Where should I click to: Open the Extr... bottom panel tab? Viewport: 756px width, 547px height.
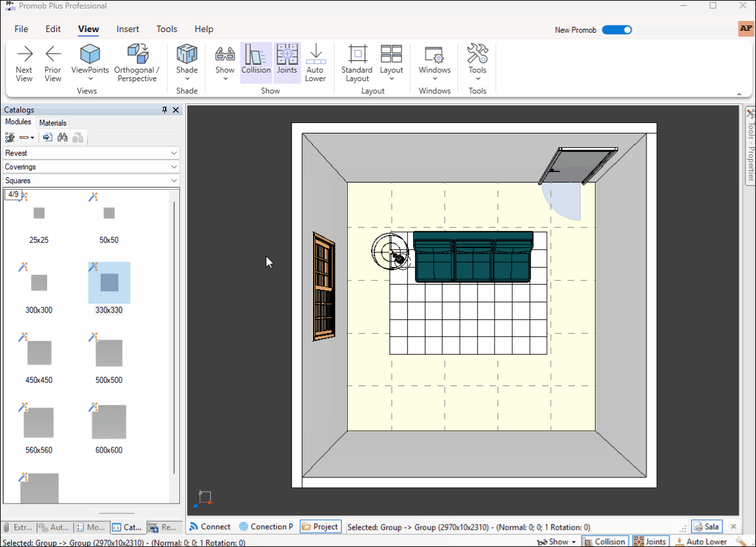(x=18, y=527)
